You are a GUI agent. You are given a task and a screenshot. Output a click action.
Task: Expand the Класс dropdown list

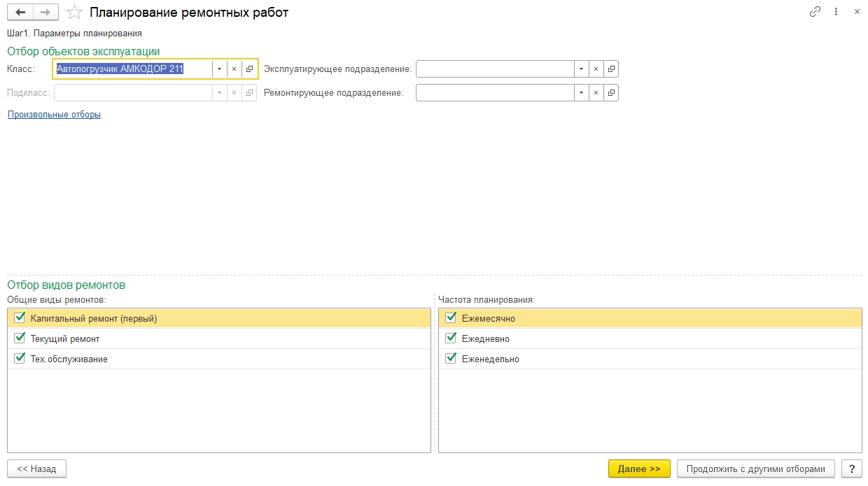(x=219, y=69)
